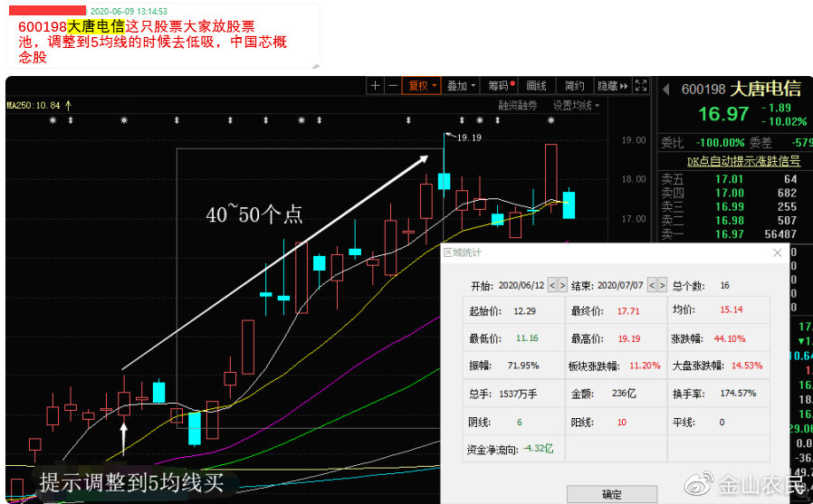Open DK点自动提示涨跌信号 link
The image size is (813, 504).
[743, 161]
